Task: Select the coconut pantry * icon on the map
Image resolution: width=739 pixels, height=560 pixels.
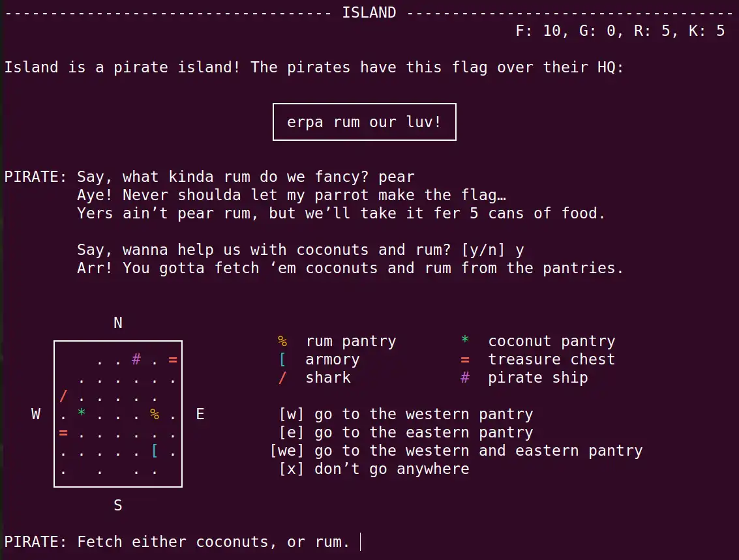Action: pos(81,412)
